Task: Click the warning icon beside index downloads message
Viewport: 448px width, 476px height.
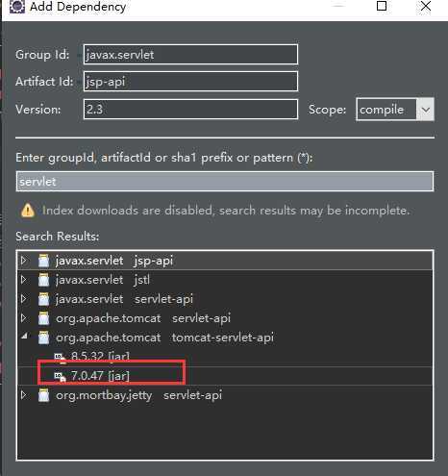Action: pyautogui.click(x=28, y=211)
